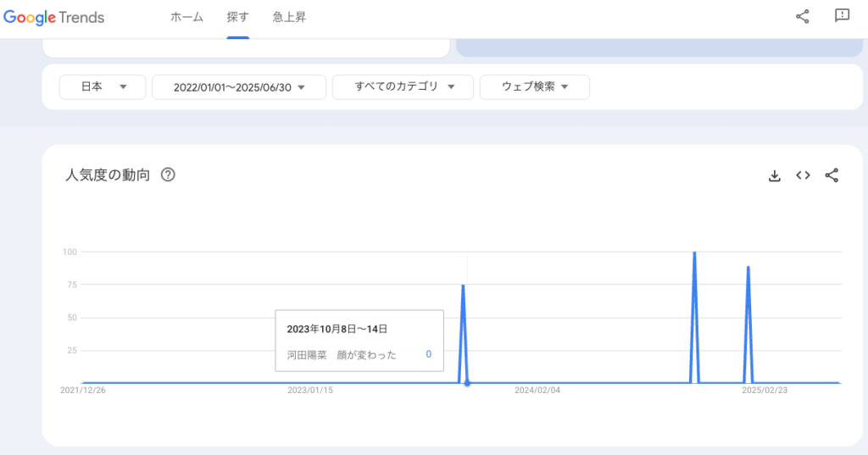Viewport: 868px width, 455px height.
Task: Click the Google Trends logo
Action: (x=53, y=17)
